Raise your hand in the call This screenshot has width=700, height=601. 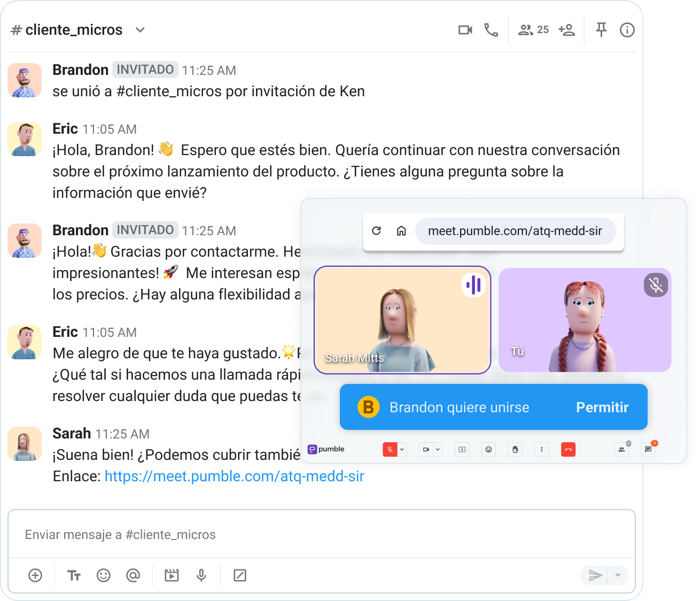click(x=515, y=450)
